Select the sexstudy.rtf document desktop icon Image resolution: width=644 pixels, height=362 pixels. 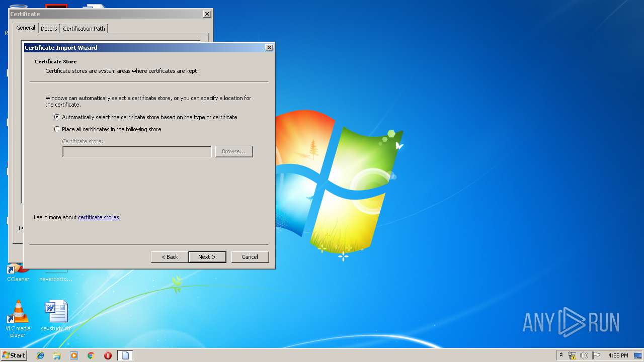pos(56,316)
